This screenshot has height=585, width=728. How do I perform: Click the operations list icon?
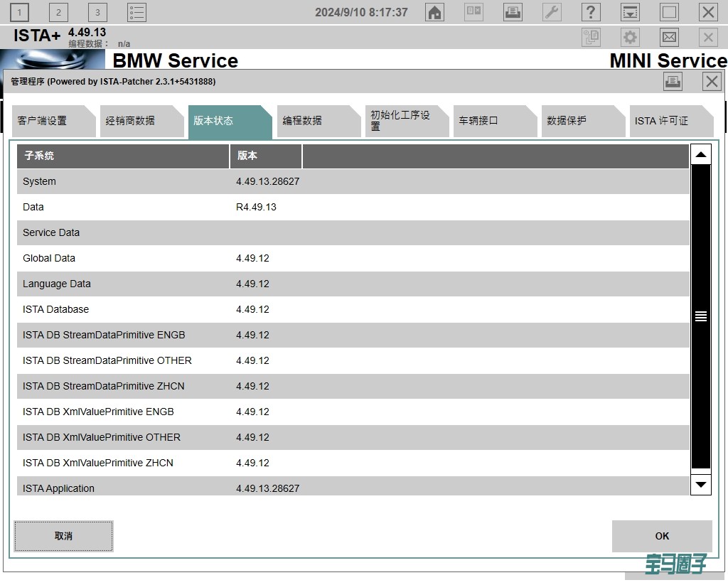[136, 12]
